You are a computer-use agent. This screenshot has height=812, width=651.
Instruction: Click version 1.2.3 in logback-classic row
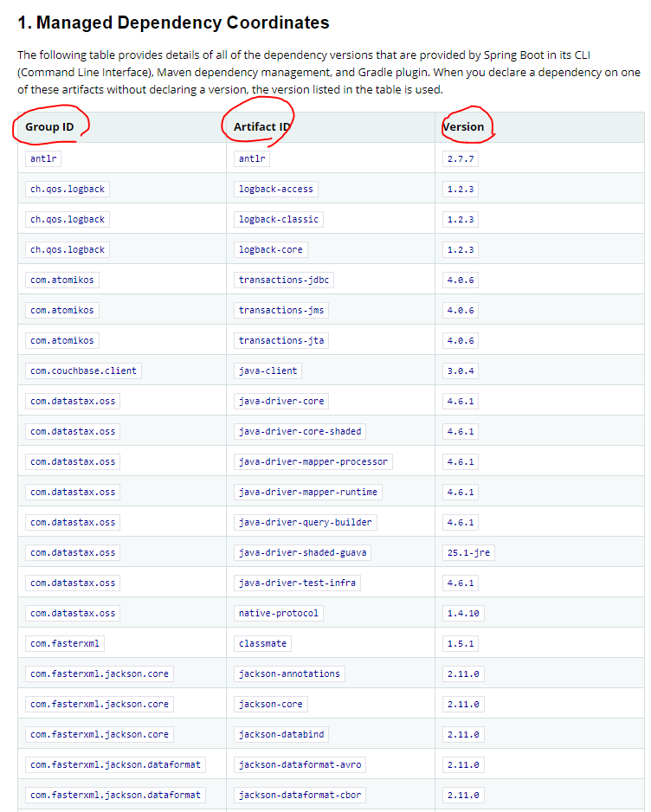tap(461, 219)
